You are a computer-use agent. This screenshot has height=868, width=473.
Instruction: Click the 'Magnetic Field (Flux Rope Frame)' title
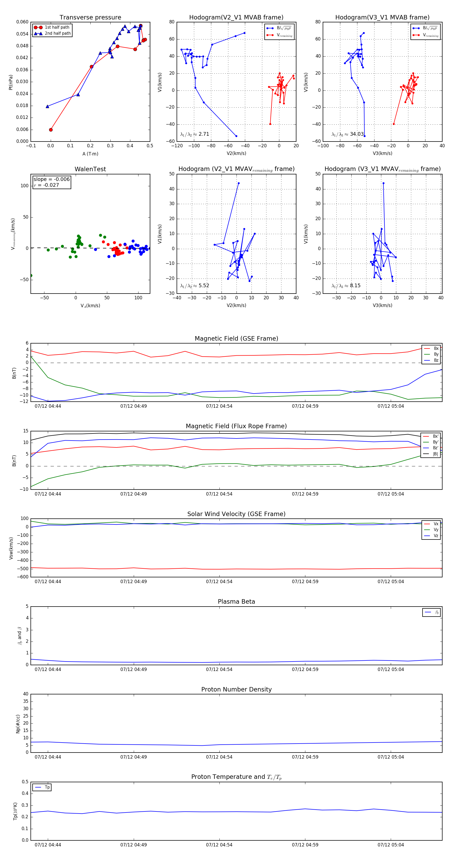pyautogui.click(x=236, y=426)
